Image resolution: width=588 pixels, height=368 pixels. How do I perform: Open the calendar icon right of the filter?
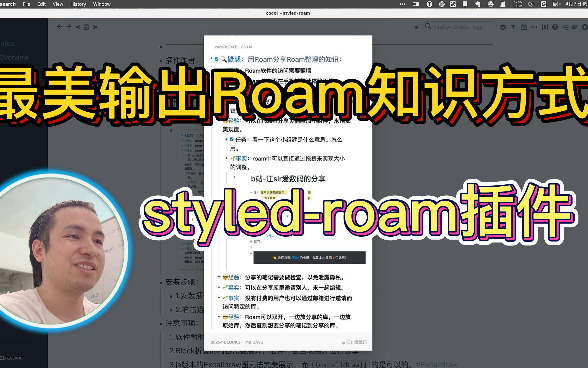pyautogui.click(x=524, y=27)
